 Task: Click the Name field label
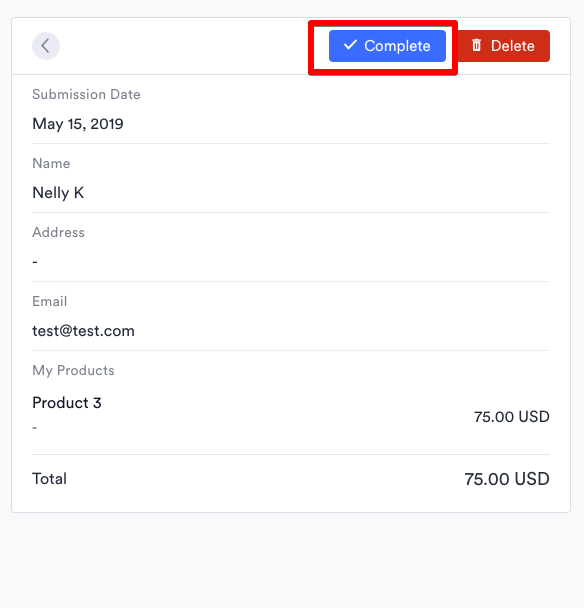pos(51,163)
